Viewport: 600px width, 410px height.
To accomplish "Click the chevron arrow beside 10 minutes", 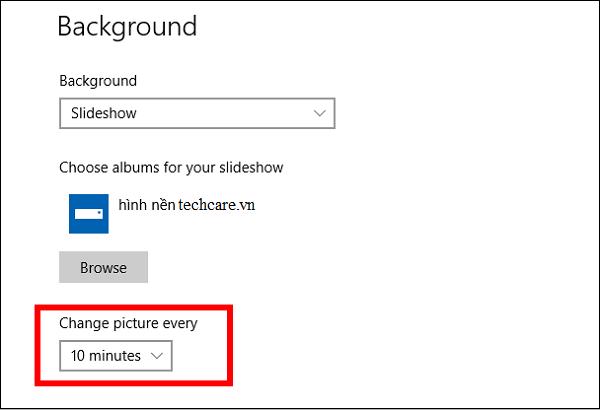I will (x=156, y=355).
